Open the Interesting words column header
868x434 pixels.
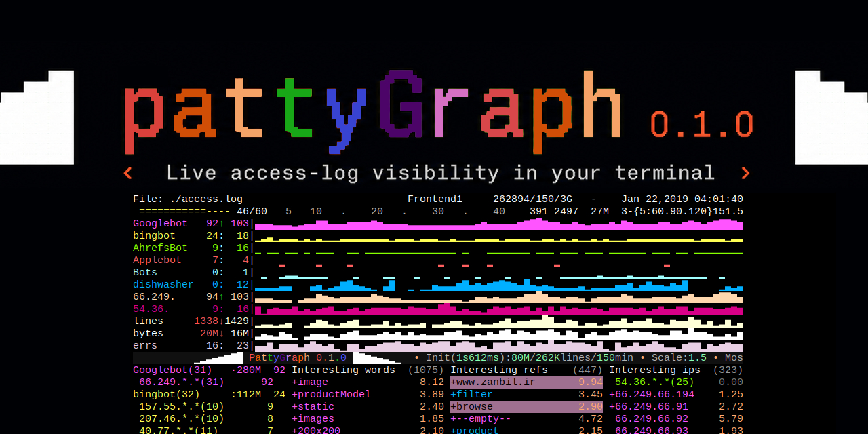point(343,370)
